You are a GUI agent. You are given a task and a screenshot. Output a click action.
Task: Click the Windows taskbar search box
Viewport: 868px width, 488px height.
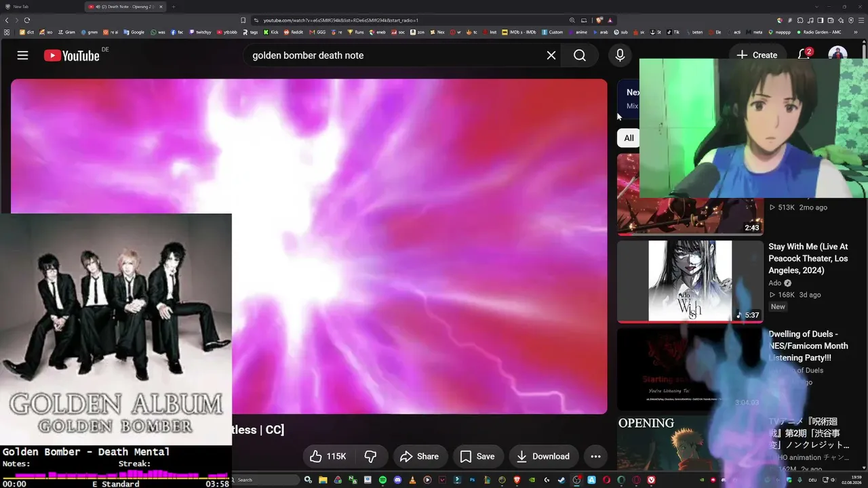click(266, 480)
